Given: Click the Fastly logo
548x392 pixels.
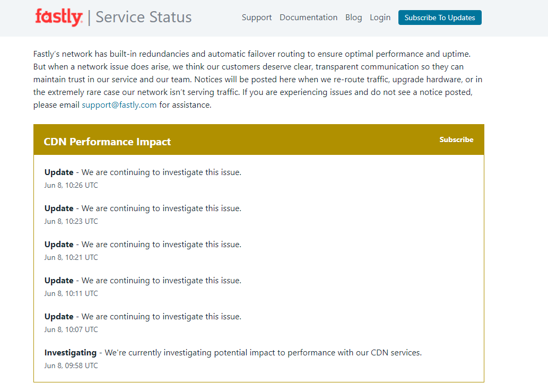Looking at the screenshot, I should point(59,17).
